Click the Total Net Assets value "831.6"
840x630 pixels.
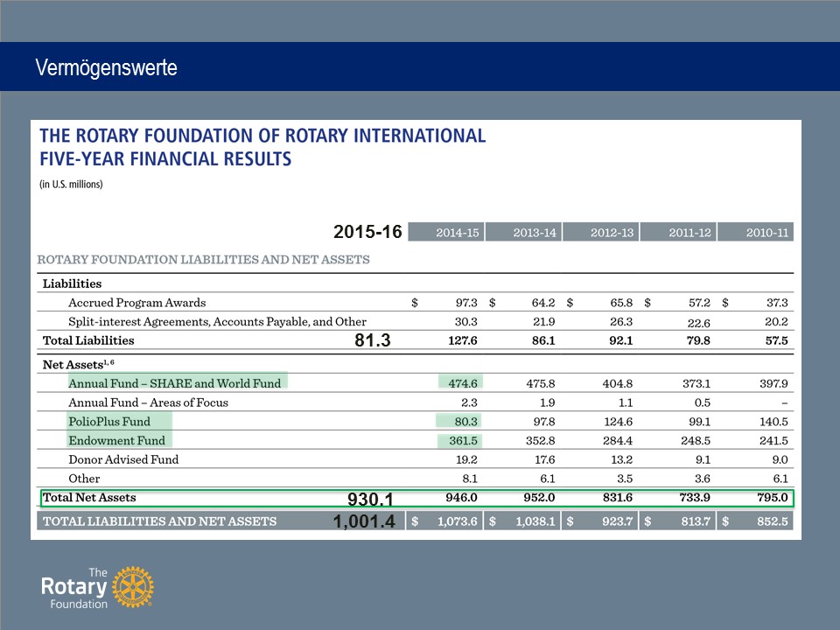(618, 498)
